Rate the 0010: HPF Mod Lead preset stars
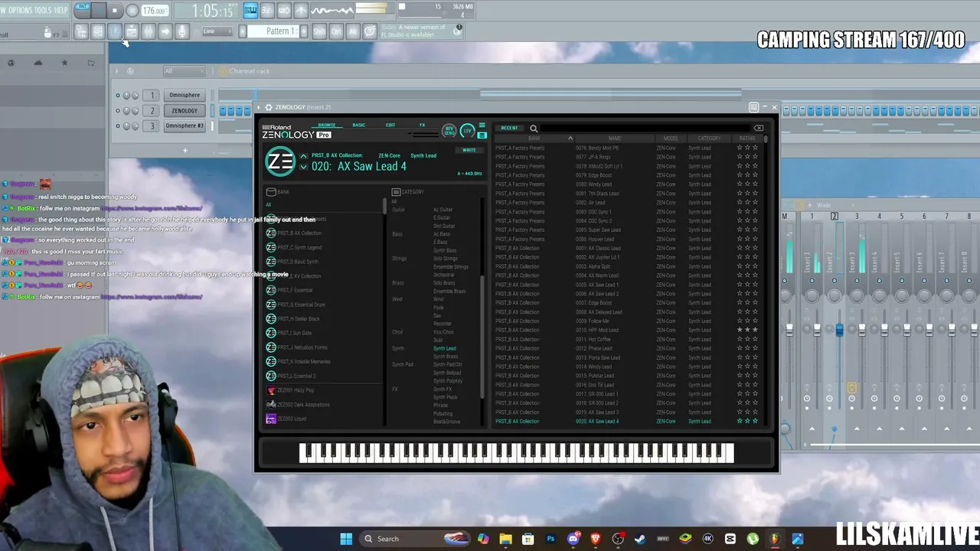Viewport: 980px width, 551px height. point(747,330)
